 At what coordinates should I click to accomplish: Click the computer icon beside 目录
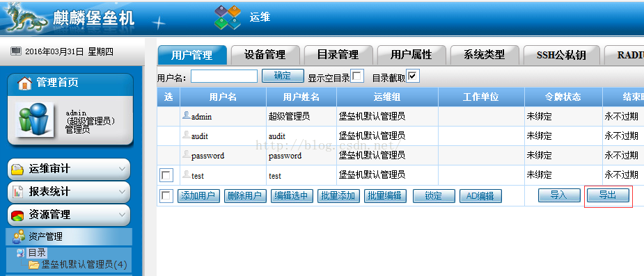click(x=20, y=252)
